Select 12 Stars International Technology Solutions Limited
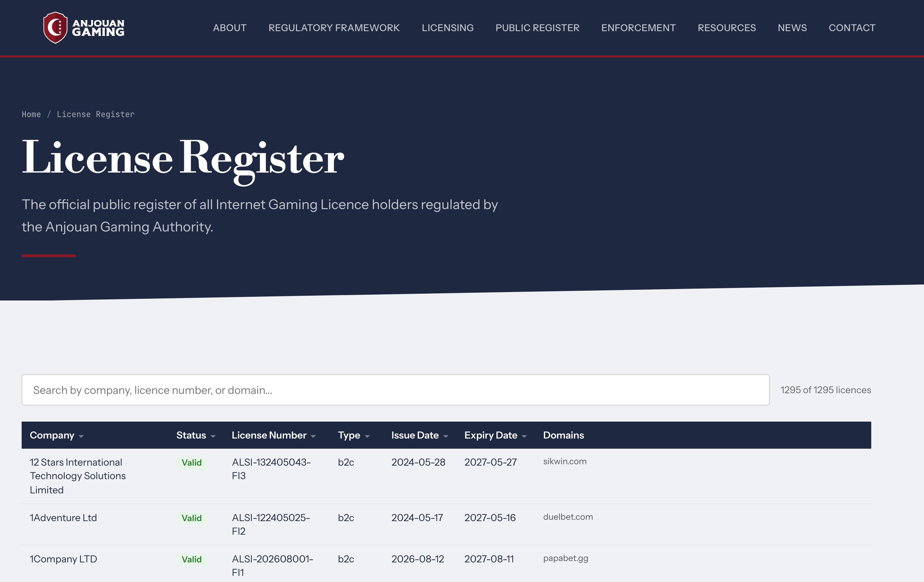The height and width of the screenshot is (582, 924). tap(77, 476)
